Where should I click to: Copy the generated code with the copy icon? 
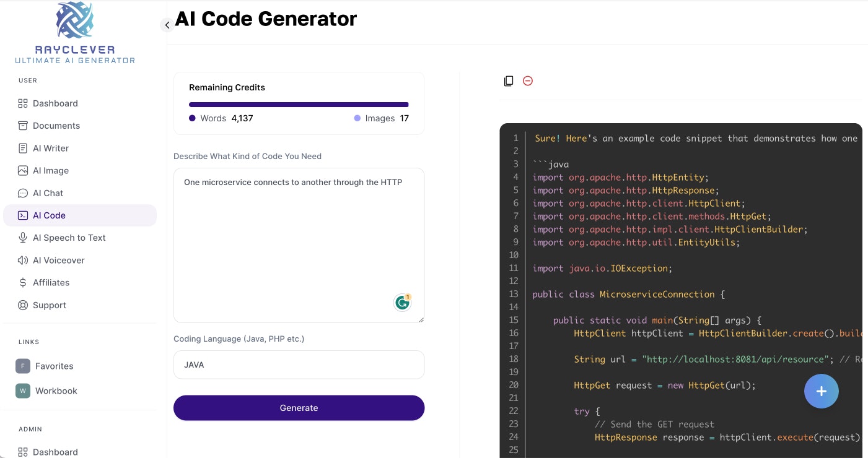(x=509, y=81)
